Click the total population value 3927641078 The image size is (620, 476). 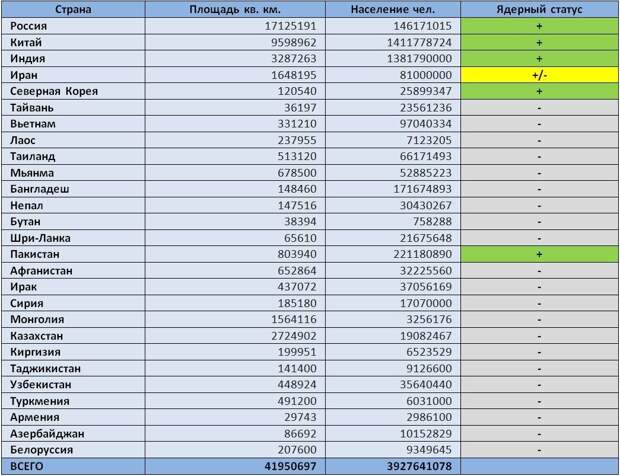click(x=419, y=467)
